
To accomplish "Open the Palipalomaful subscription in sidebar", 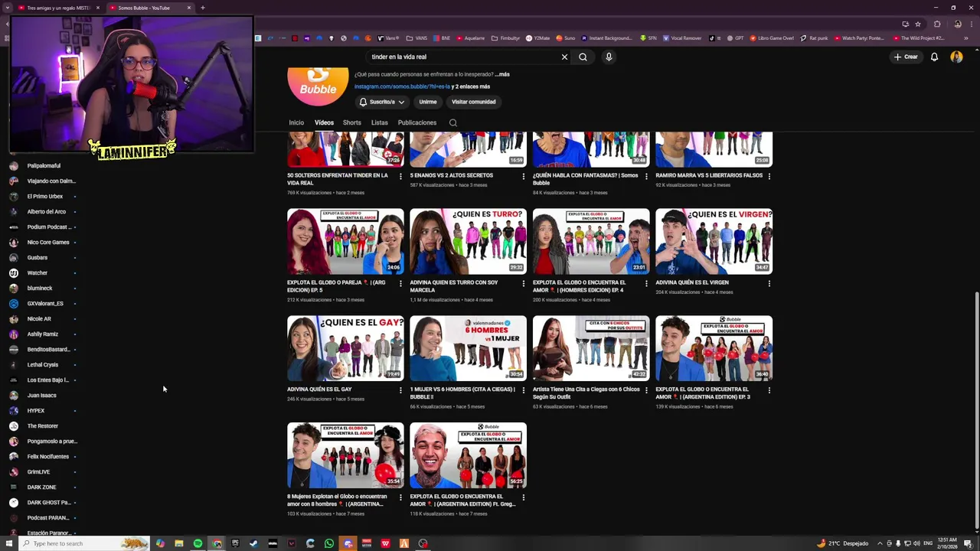I will click(x=44, y=165).
